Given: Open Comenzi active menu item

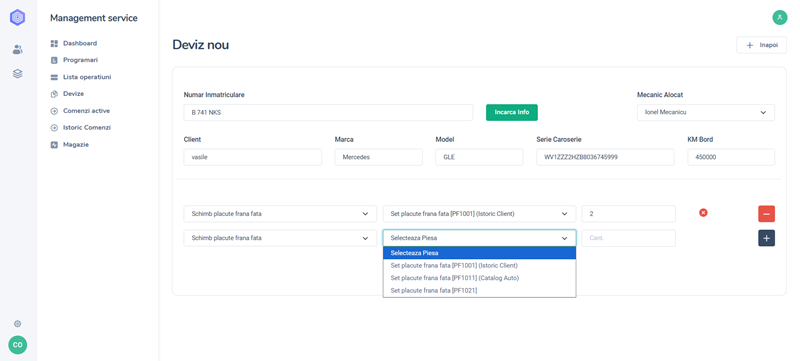Looking at the screenshot, I should [x=86, y=111].
